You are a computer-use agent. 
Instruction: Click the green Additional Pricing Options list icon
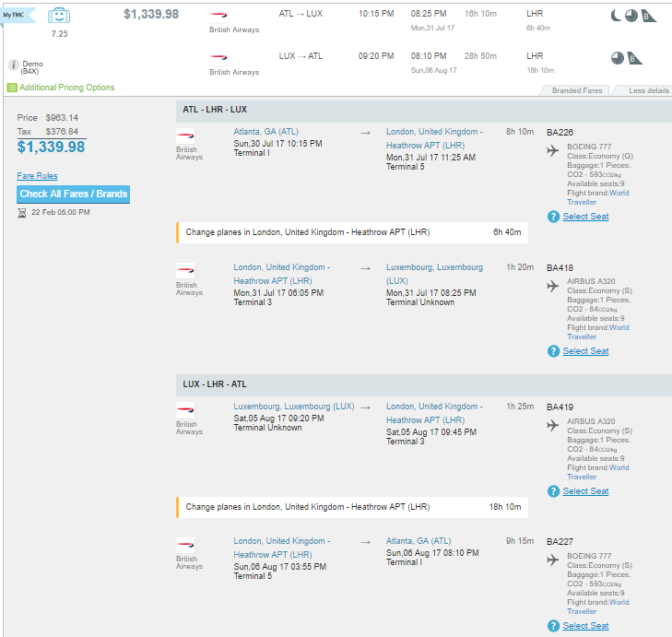coord(12,88)
